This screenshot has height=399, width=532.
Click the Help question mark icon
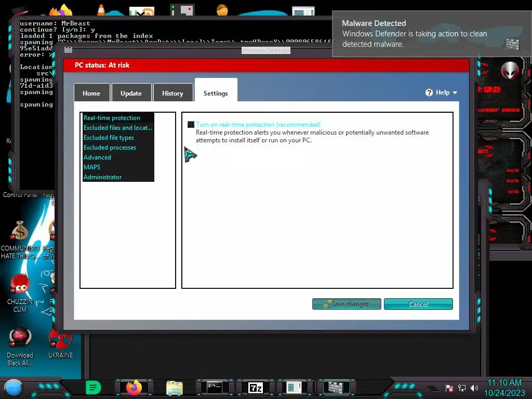click(x=429, y=92)
